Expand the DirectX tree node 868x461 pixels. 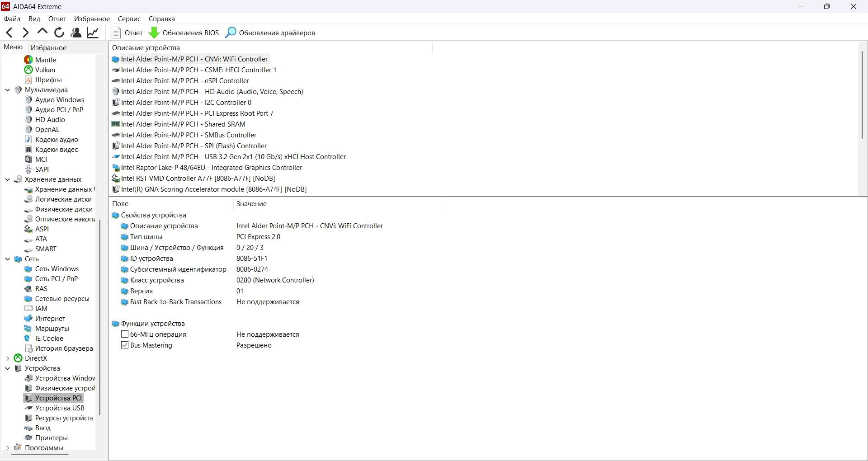click(8, 358)
